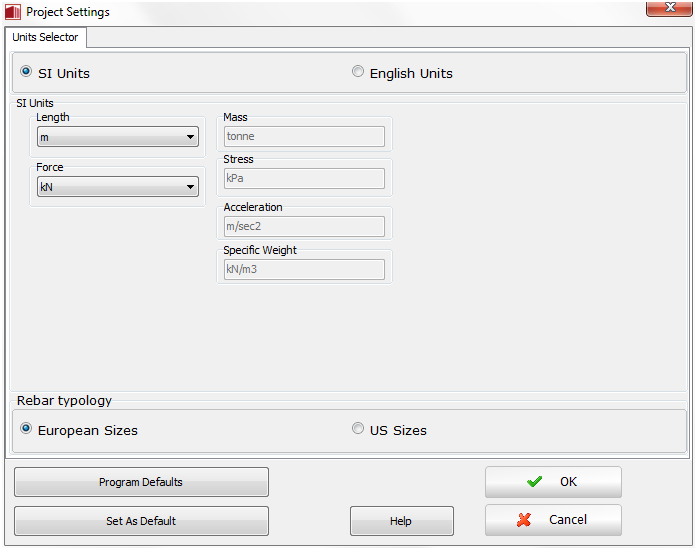Click the Set As Default button
This screenshot has height=550, width=698.
(x=141, y=521)
